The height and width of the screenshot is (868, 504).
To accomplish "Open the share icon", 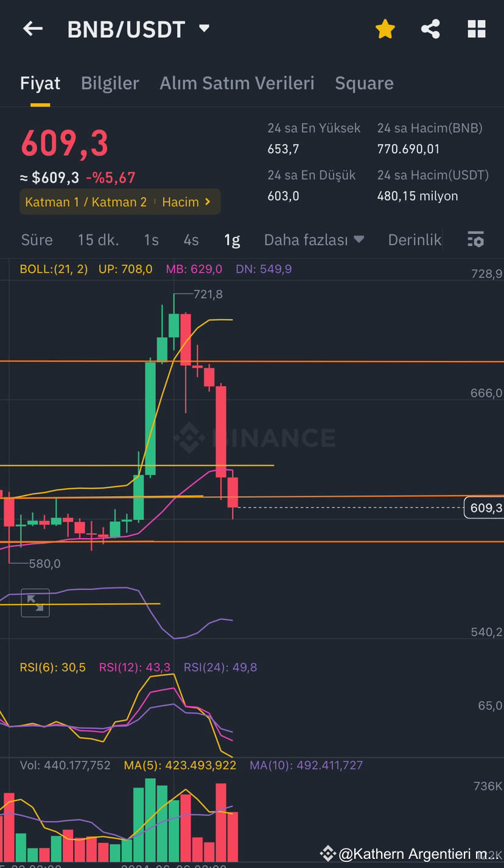I will pyautogui.click(x=431, y=29).
